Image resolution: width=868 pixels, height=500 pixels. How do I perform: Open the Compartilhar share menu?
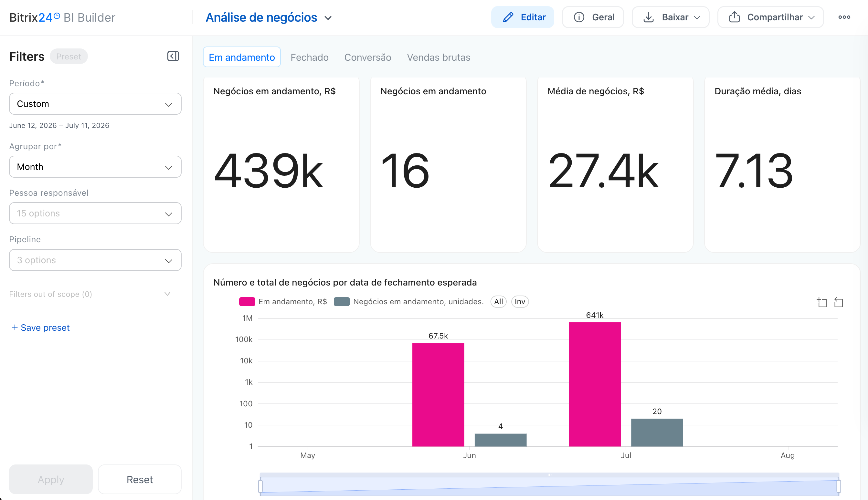(770, 17)
